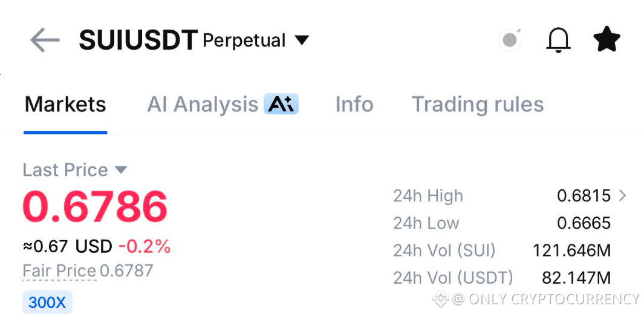644x314 pixels.
Task: Switch to the Markets tab
Action: [65, 105]
